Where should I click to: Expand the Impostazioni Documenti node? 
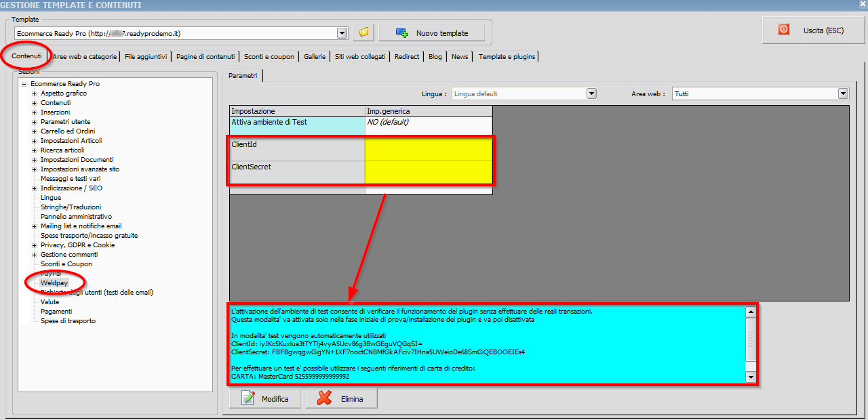(34, 160)
